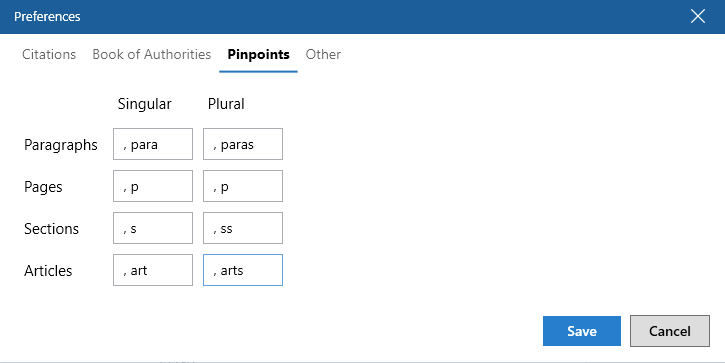Click the Singular column header
This screenshot has height=363, width=725.
point(144,104)
